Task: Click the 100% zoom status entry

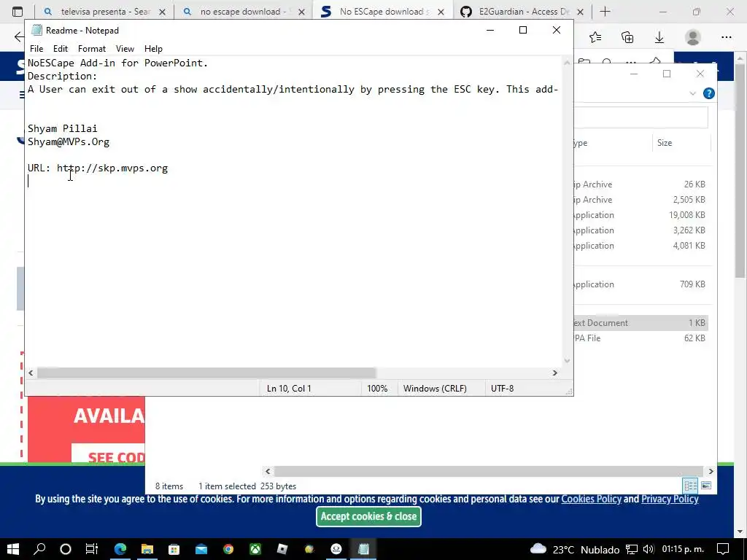Action: point(377,388)
